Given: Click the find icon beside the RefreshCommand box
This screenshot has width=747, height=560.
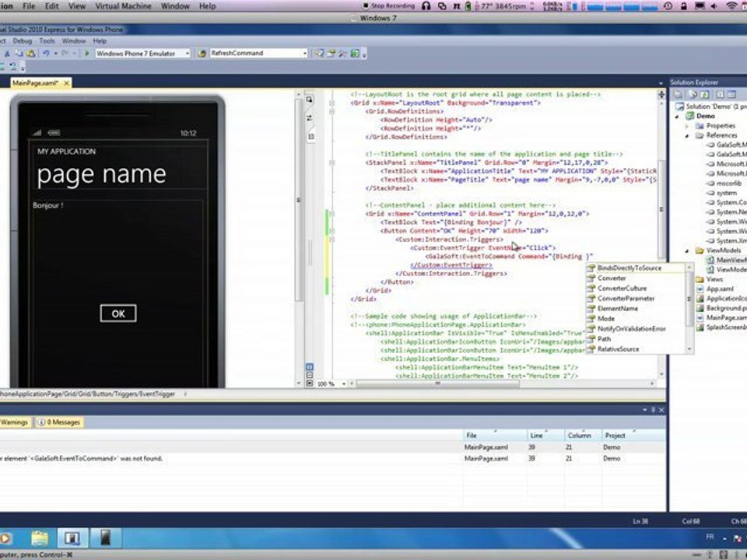Looking at the screenshot, I should [202, 54].
